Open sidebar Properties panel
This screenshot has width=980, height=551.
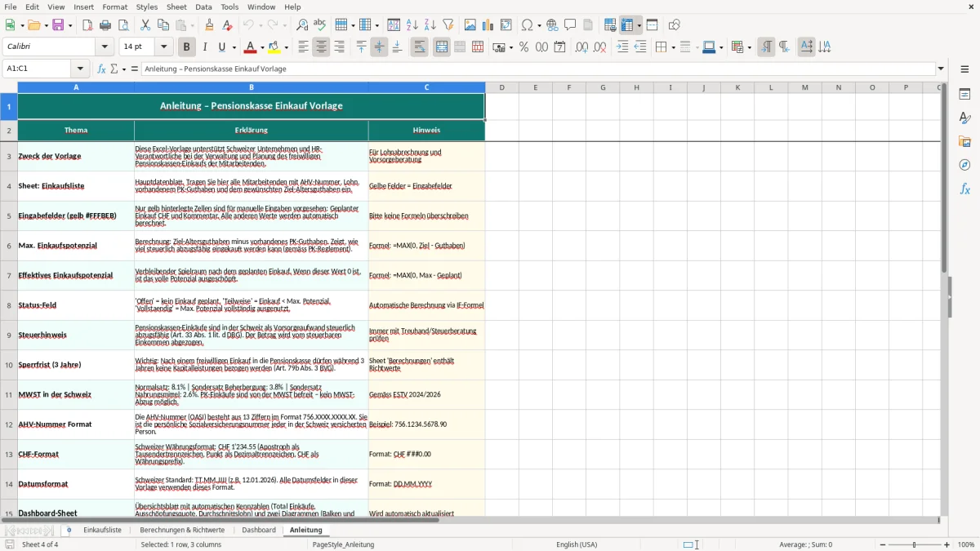point(964,94)
